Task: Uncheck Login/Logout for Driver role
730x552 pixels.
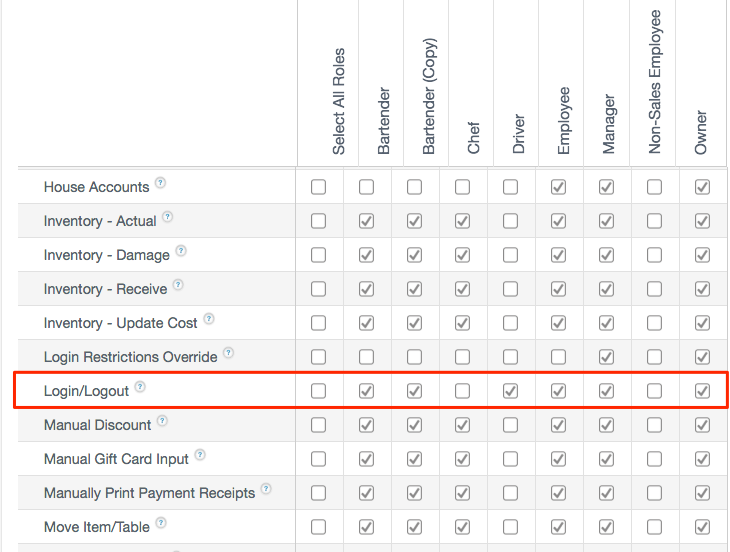Action: coord(510,391)
